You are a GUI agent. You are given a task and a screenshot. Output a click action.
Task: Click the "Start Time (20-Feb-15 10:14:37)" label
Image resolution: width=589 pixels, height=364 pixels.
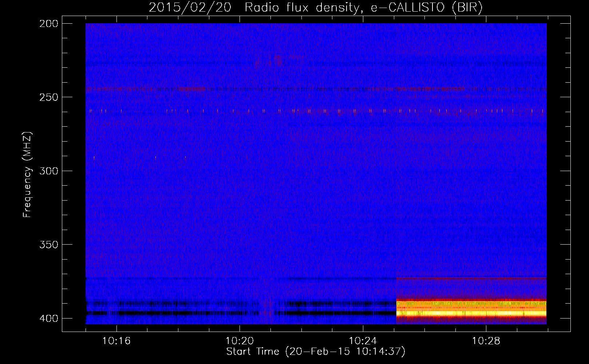(316, 352)
